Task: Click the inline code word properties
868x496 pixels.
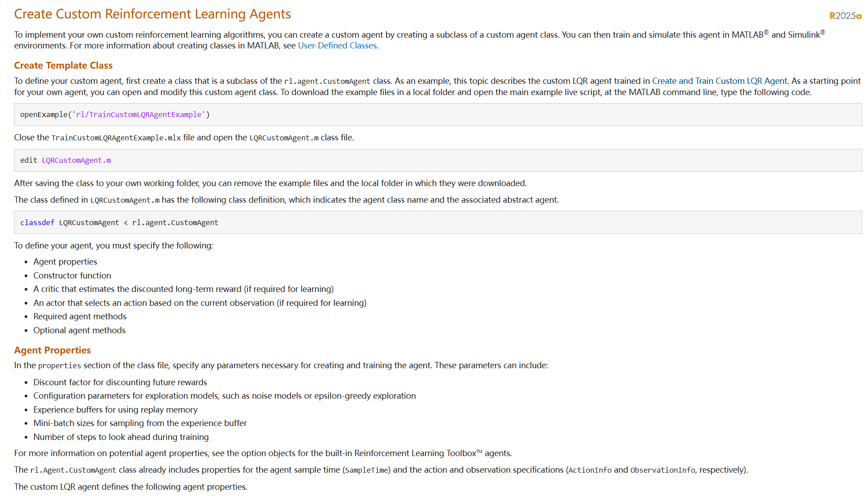Action: pos(60,366)
